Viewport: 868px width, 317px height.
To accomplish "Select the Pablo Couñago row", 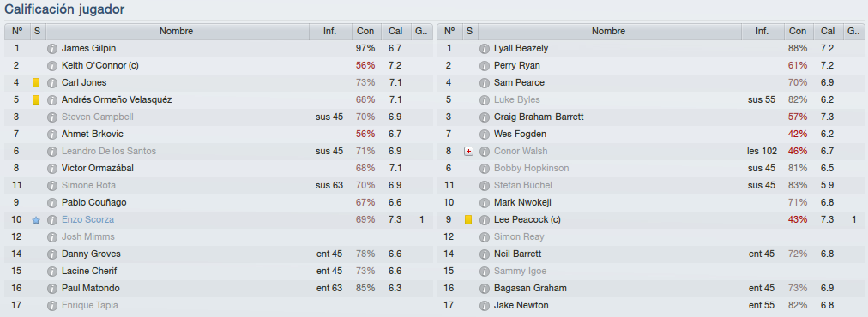I will coord(218,203).
